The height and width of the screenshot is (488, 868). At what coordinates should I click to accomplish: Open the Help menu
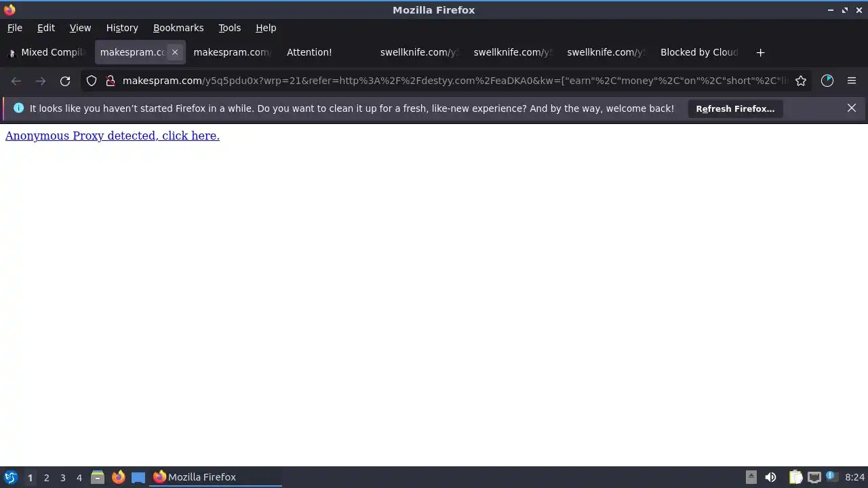(266, 28)
